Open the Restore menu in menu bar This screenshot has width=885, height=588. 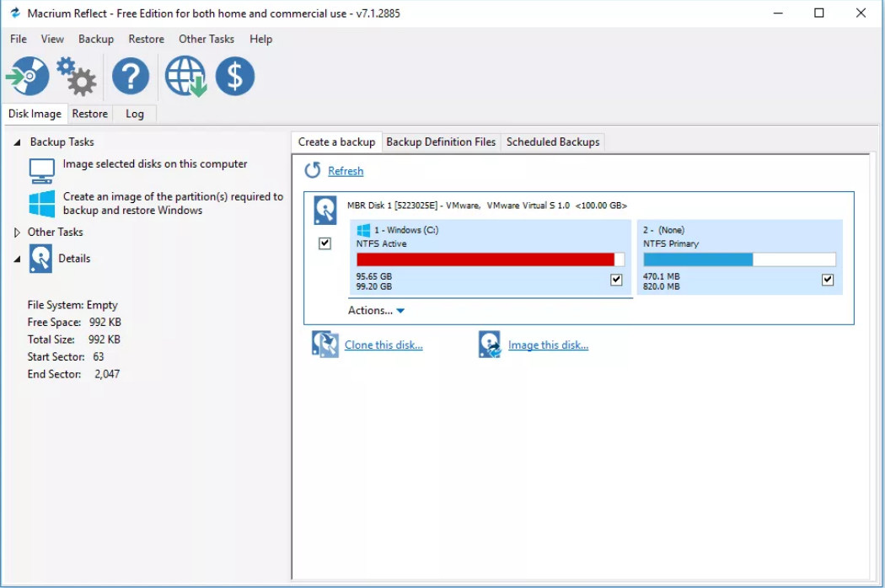146,39
